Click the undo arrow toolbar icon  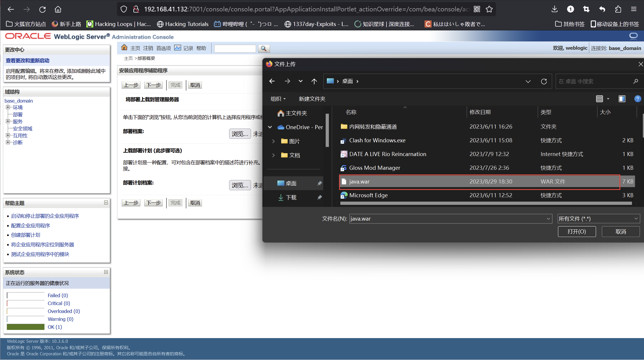602,9
